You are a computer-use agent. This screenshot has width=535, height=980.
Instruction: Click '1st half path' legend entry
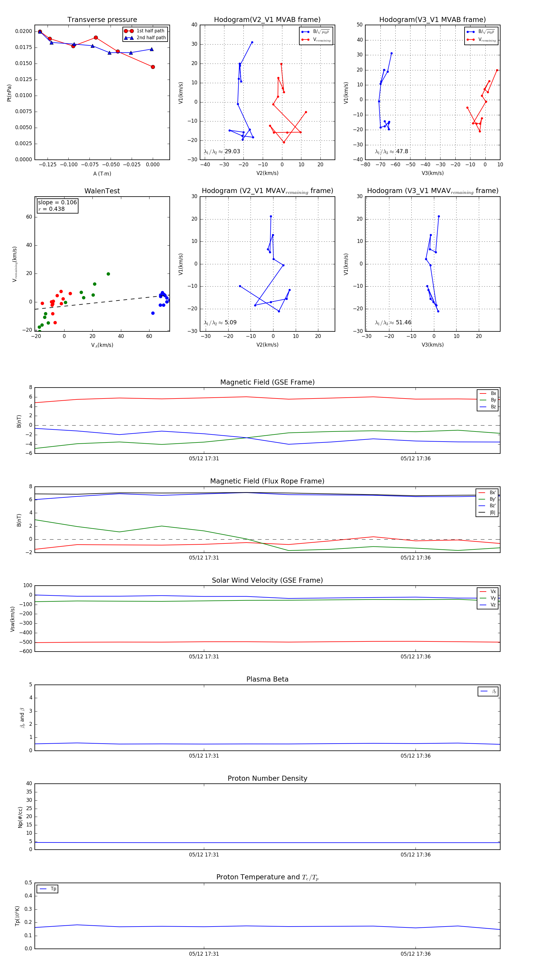pyautogui.click(x=145, y=31)
